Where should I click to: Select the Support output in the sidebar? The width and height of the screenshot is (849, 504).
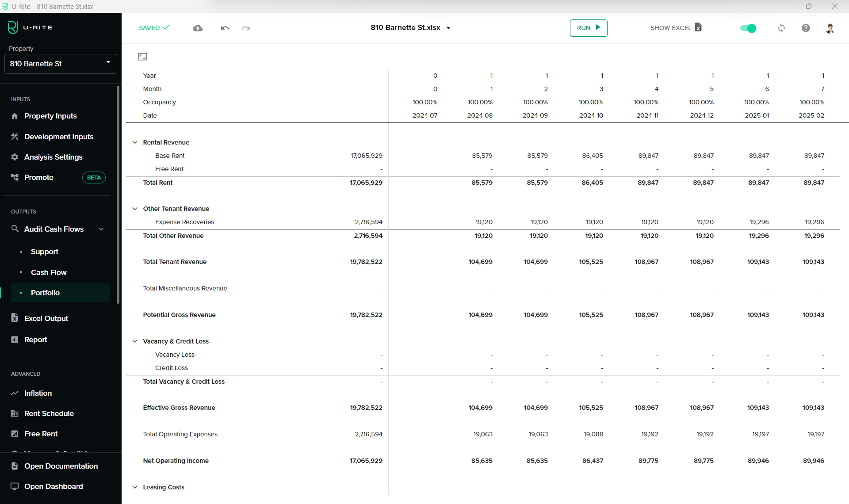44,252
